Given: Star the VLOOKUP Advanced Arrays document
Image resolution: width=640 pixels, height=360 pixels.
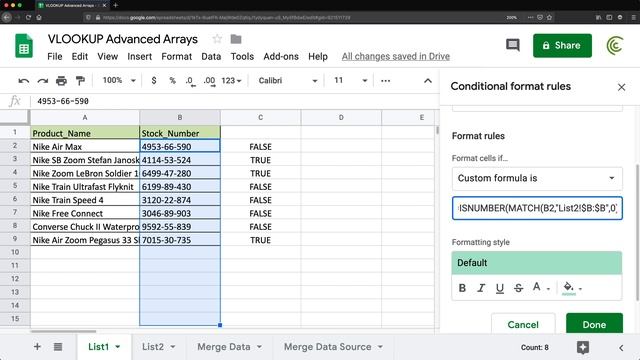Looking at the screenshot, I should 217,39.
